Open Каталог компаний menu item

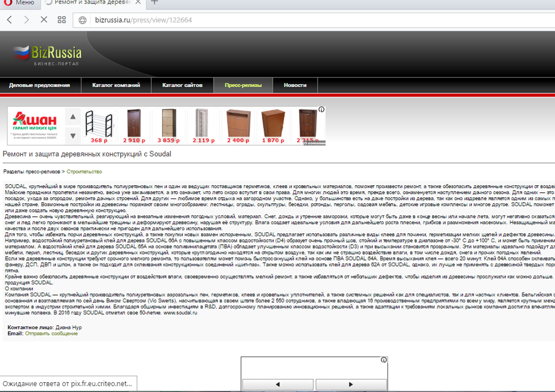click(x=116, y=85)
